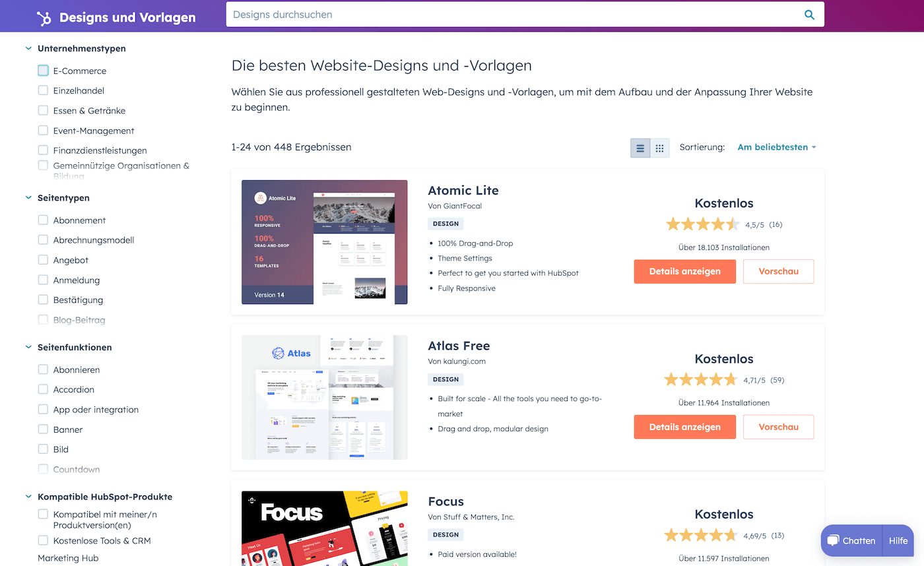Open the Atomic Lite title link
The width and height of the screenshot is (924, 566).
463,191
